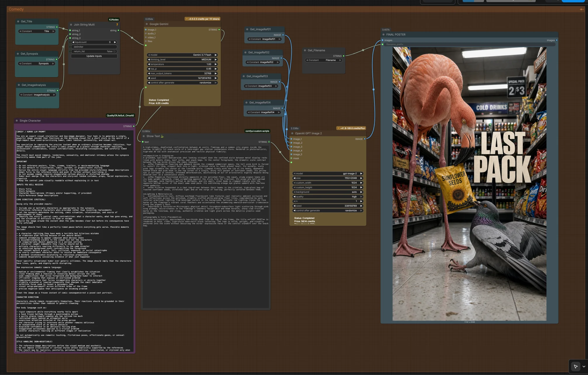This screenshot has width=588, height=375.
Task: Click the delimiter input field
Action: (94, 47)
